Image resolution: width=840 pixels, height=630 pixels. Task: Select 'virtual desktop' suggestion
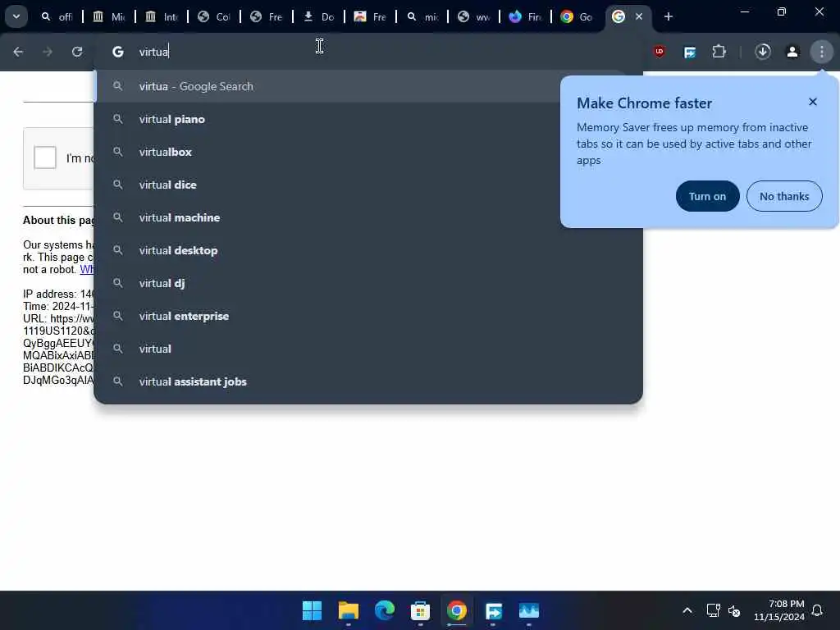(x=368, y=250)
